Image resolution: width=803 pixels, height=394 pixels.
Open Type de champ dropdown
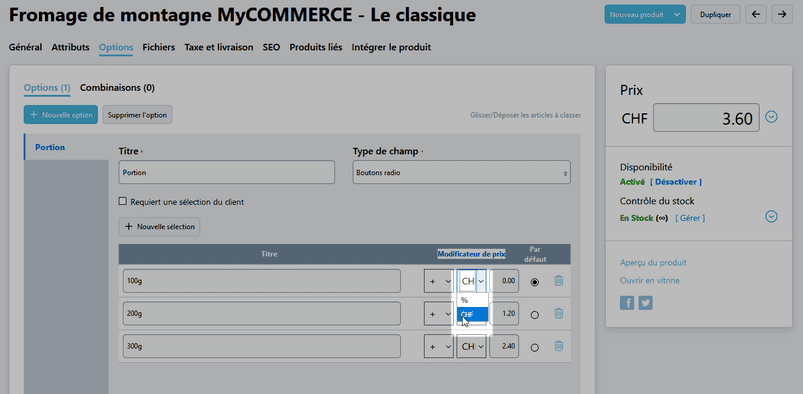tap(461, 173)
